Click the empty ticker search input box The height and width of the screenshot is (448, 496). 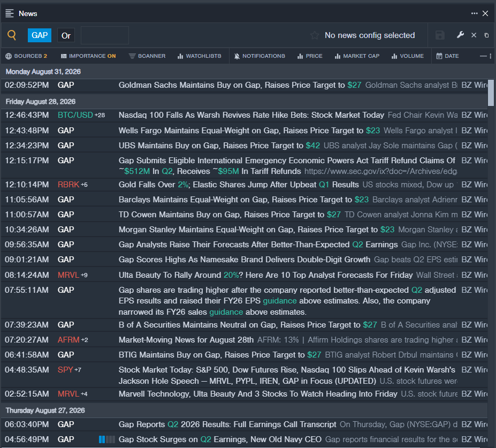pyautogui.click(x=105, y=35)
